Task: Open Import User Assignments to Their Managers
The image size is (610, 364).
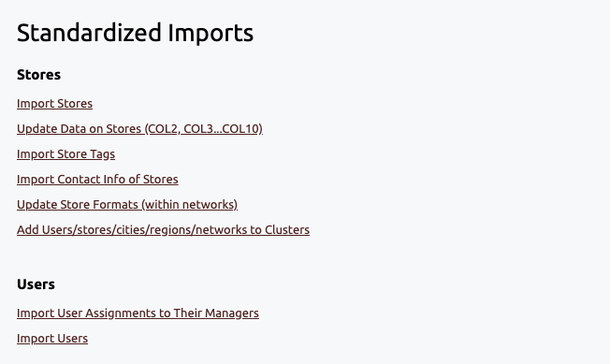Action: point(138,313)
